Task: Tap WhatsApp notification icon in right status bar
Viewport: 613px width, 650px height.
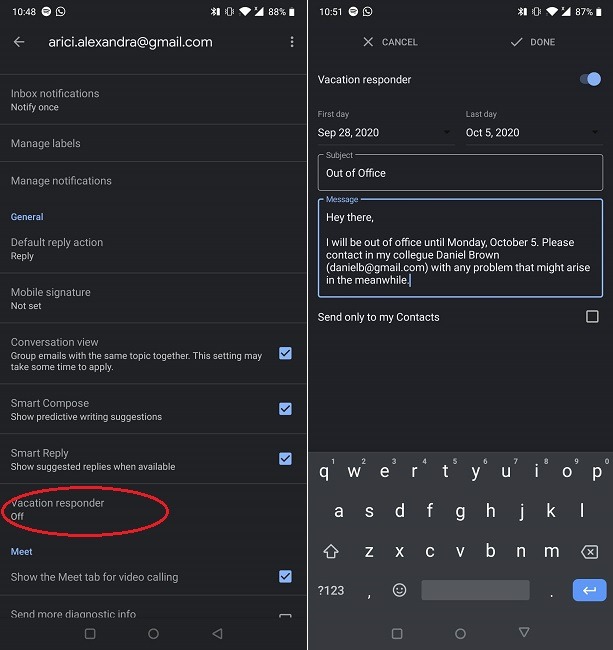Action: (x=368, y=12)
